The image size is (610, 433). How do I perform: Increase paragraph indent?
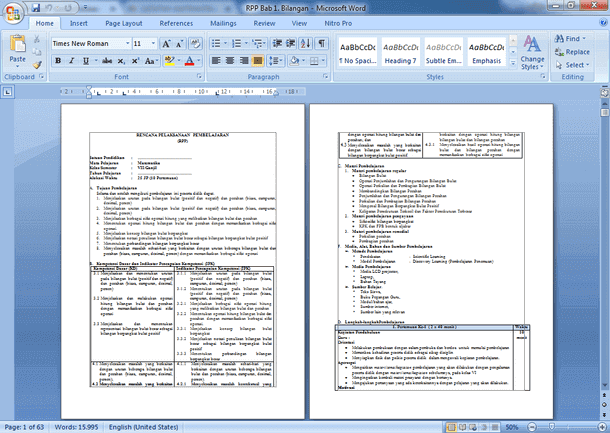click(x=291, y=43)
